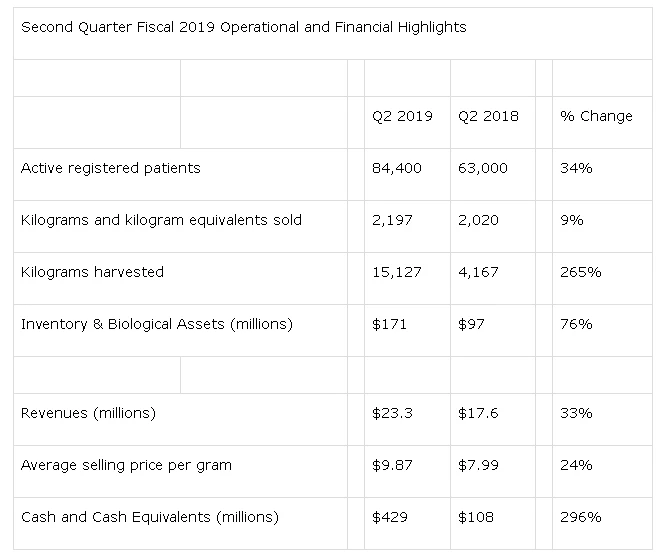Select the 'Active registered patients' row label
The height and width of the screenshot is (558, 656).
110,168
